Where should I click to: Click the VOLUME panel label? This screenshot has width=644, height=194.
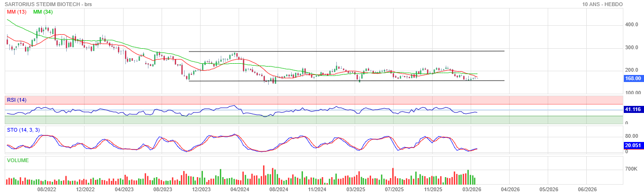18,160
